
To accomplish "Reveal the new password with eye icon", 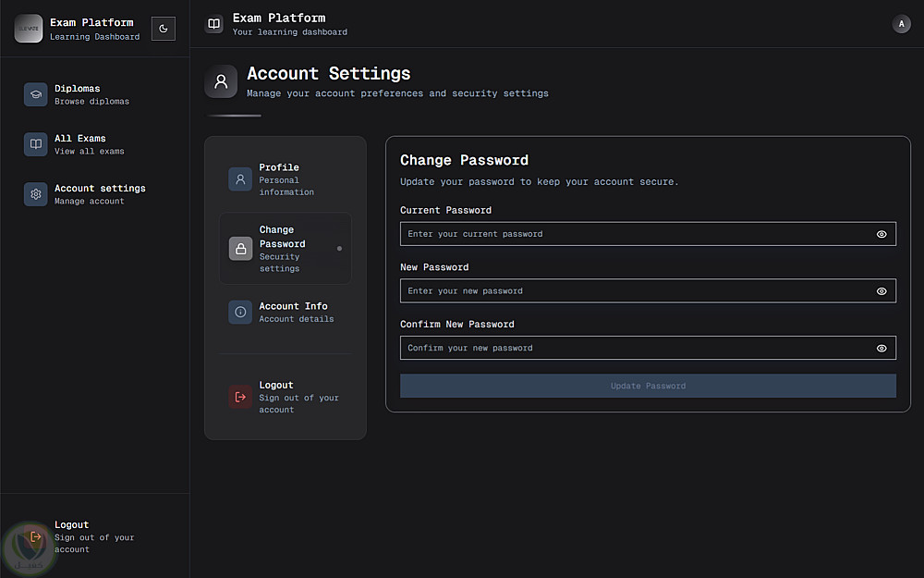I will click(x=881, y=291).
